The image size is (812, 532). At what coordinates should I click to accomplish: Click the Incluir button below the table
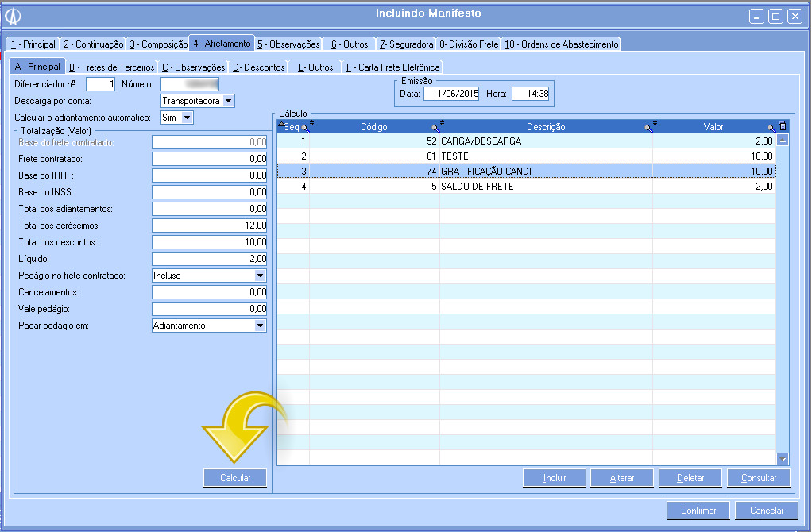[555, 478]
